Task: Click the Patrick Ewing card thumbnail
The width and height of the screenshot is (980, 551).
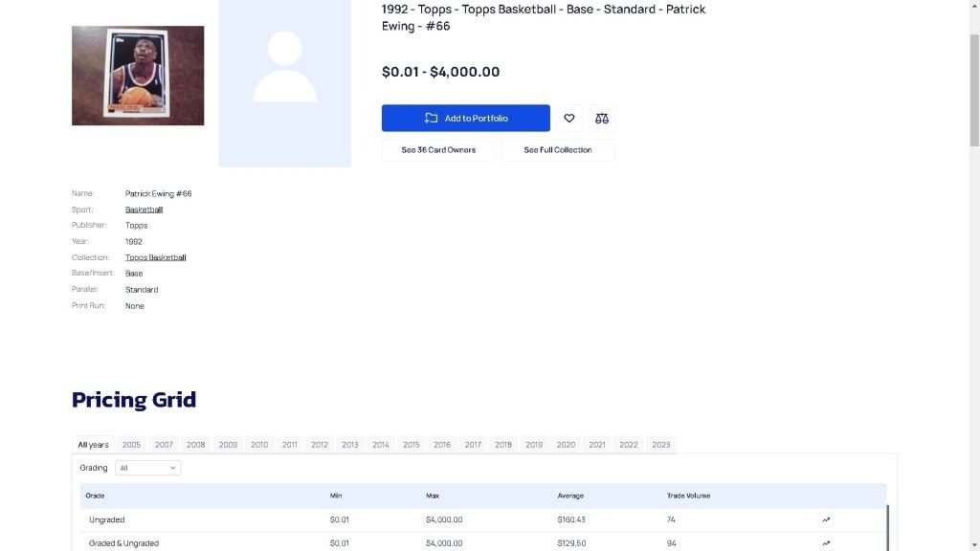Action: 138,76
